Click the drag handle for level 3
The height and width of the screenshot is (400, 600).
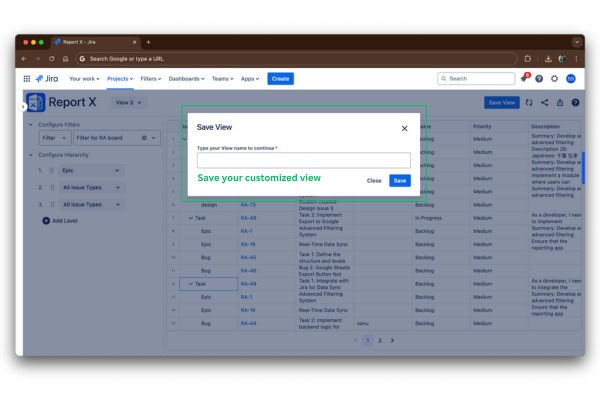point(52,205)
